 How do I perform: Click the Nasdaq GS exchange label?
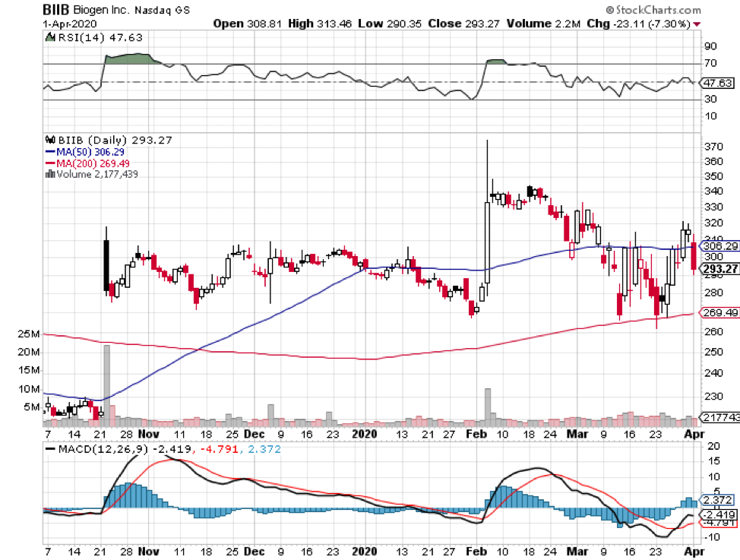(x=163, y=10)
